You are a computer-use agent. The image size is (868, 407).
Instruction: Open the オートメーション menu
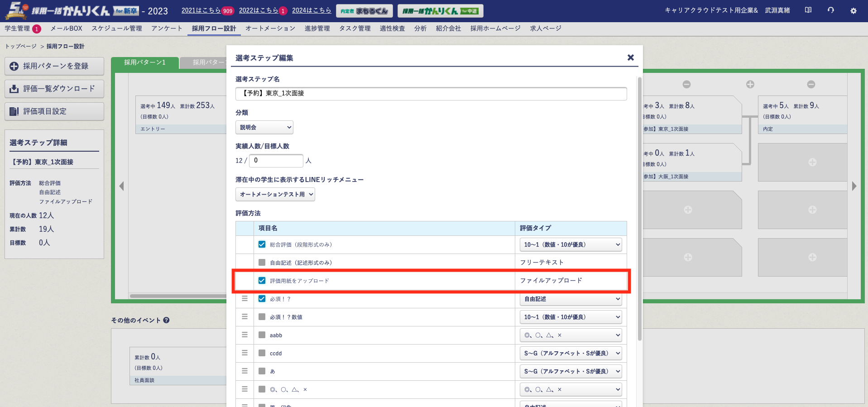click(x=270, y=29)
